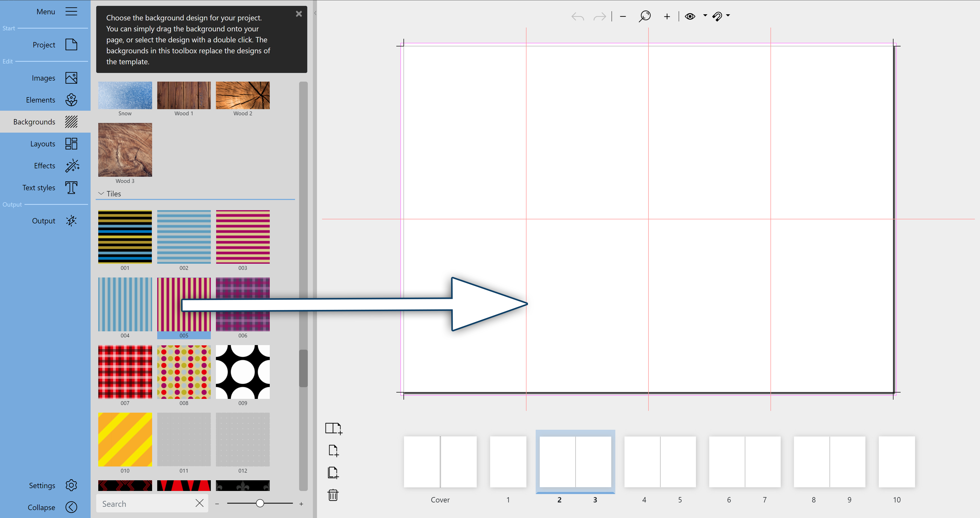Screen dimensions: 980x518
Task: Click the zoom magnifier icon
Action: [644, 16]
